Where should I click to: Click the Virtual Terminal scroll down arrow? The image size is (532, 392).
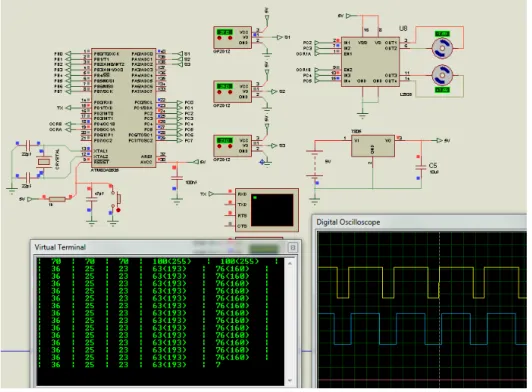[289, 380]
